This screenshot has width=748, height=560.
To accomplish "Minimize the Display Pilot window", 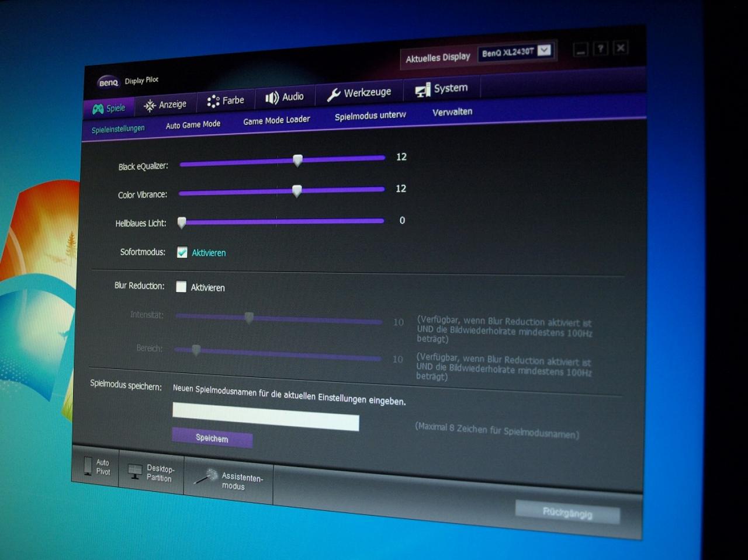I will [580, 50].
